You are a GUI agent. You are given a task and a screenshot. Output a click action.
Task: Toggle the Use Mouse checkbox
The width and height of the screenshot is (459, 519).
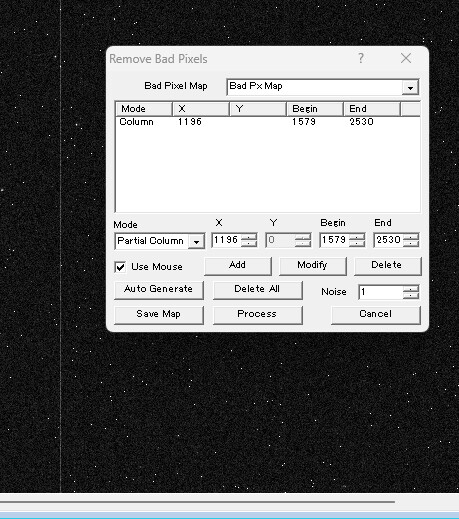click(x=120, y=267)
